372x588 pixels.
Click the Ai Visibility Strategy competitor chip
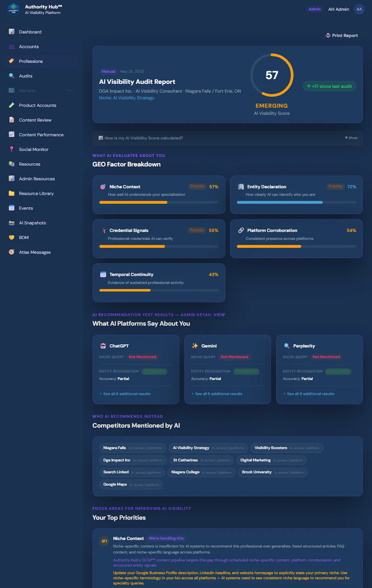(208, 448)
